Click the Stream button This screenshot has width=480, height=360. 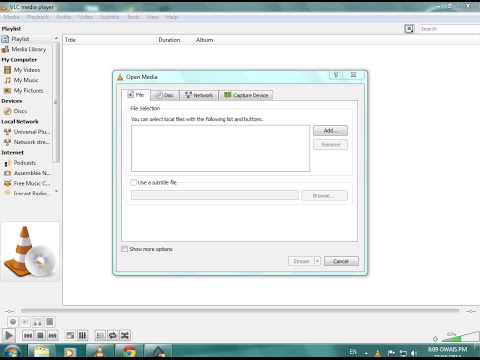301,261
